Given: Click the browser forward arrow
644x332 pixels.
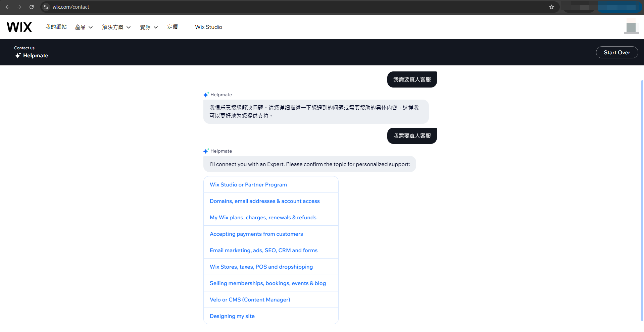Looking at the screenshot, I should [19, 7].
